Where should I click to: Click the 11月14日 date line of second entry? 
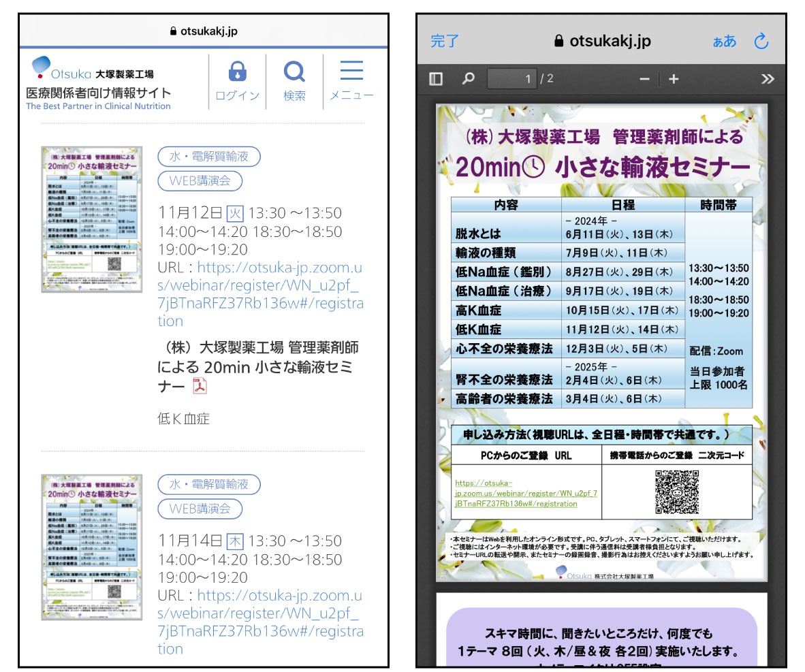pyautogui.click(x=250, y=541)
